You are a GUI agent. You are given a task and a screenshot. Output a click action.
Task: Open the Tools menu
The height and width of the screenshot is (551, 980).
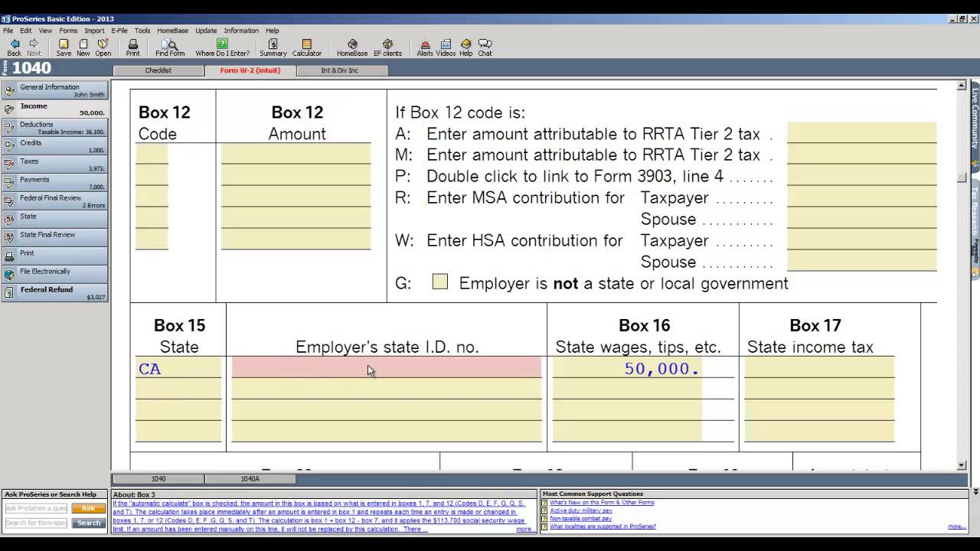point(142,31)
